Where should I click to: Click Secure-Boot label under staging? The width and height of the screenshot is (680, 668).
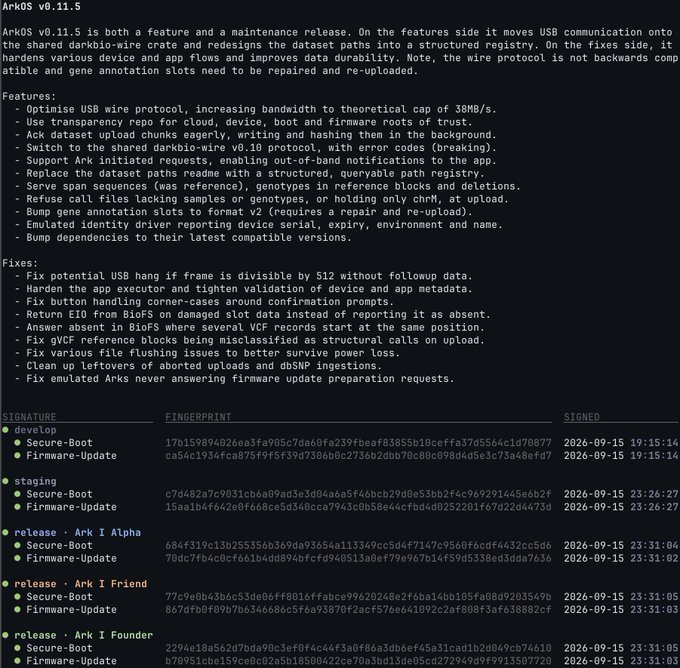click(x=59, y=494)
